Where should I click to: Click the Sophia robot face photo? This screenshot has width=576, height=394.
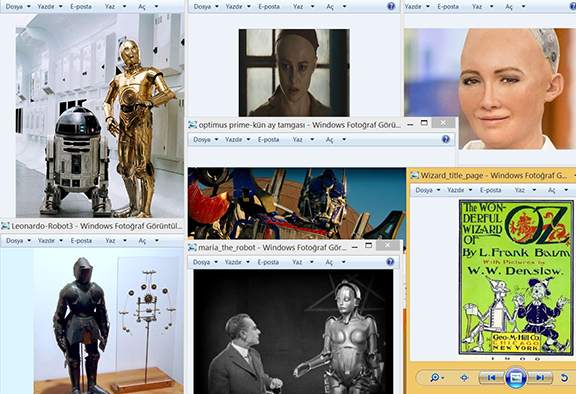click(x=490, y=88)
